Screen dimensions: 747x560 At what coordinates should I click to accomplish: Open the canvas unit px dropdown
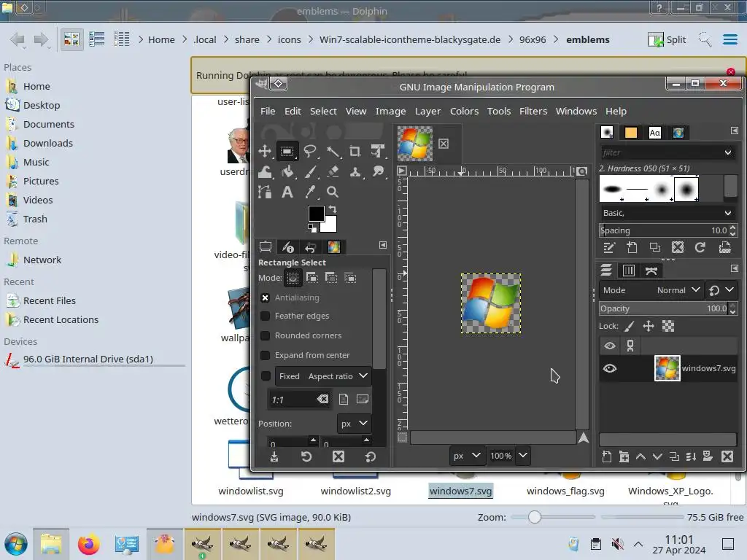click(468, 456)
